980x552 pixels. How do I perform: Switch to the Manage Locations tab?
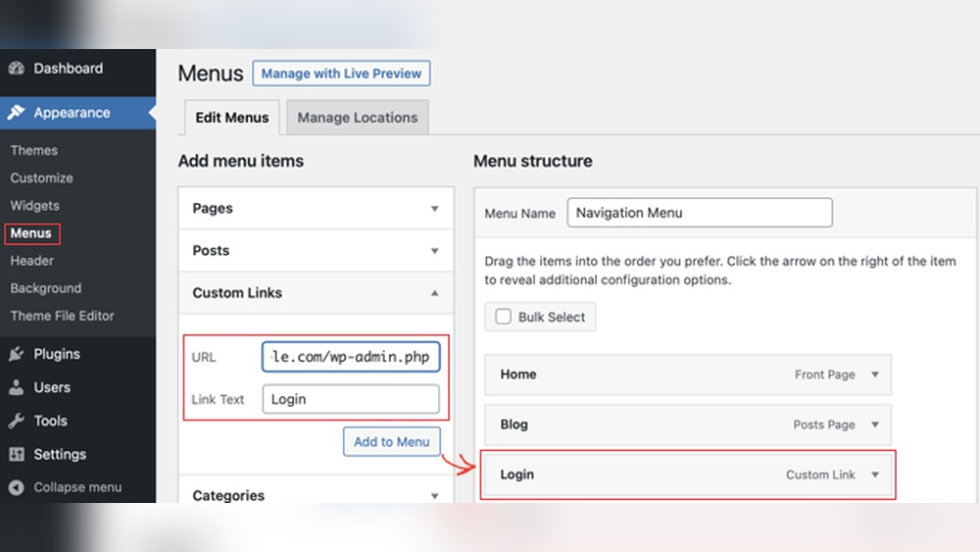pyautogui.click(x=358, y=118)
